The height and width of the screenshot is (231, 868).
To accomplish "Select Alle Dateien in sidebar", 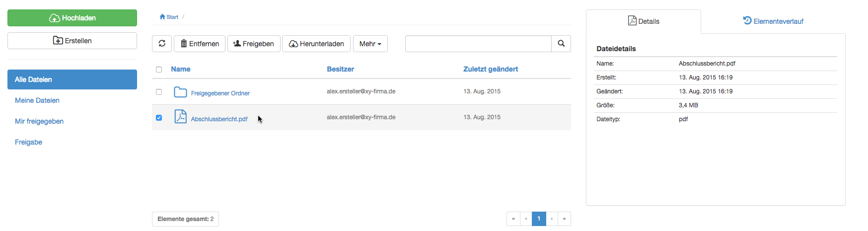I will click(72, 79).
